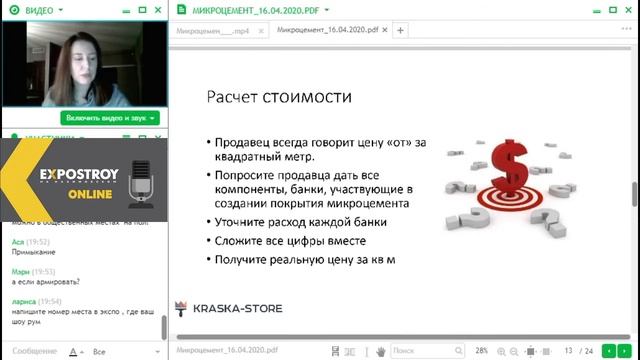Switch to the Микроцемен___.mp4 tab
This screenshot has width=640, height=360.
(x=213, y=31)
